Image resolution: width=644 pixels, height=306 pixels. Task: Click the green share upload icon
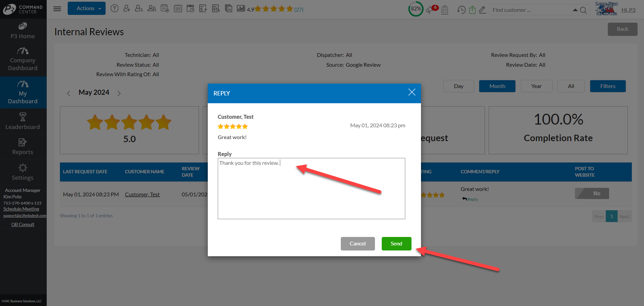(x=472, y=10)
